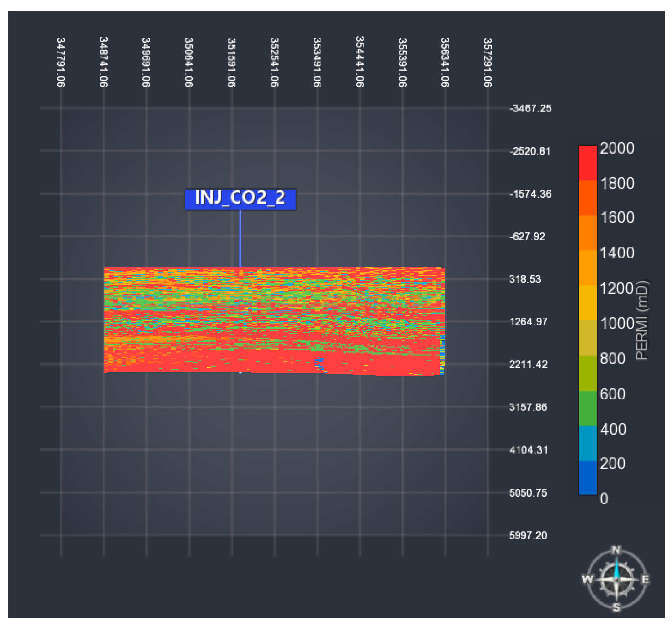Viewport: 672px width, 625px height.
Task: Click the E letter on the compass
Action: [645, 579]
